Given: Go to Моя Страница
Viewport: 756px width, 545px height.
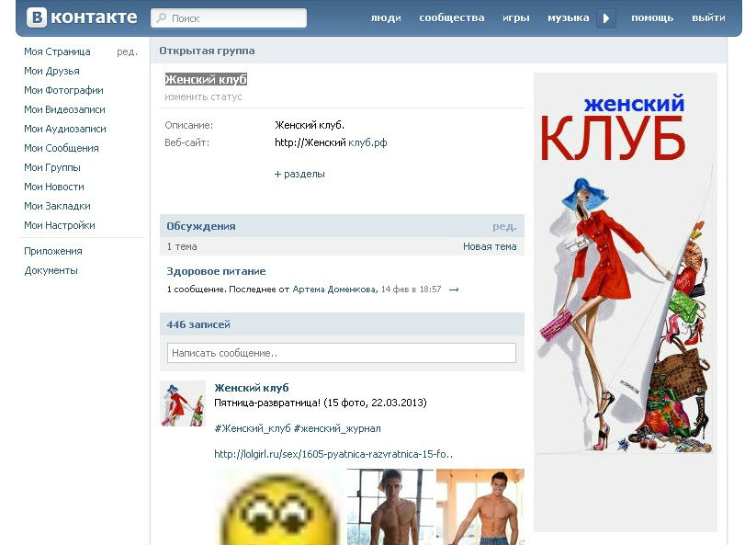Looking at the screenshot, I should point(57,51).
